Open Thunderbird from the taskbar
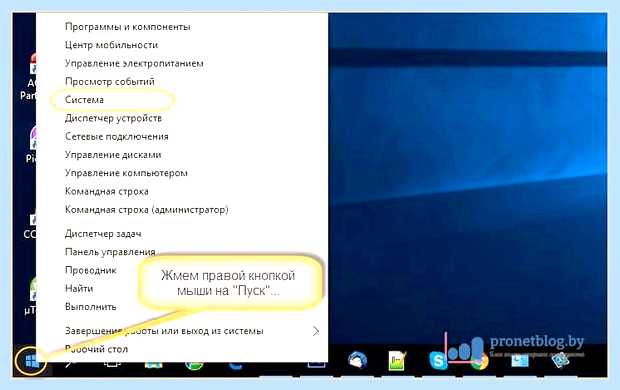Viewport: 620px width, 390px height. [x=357, y=360]
